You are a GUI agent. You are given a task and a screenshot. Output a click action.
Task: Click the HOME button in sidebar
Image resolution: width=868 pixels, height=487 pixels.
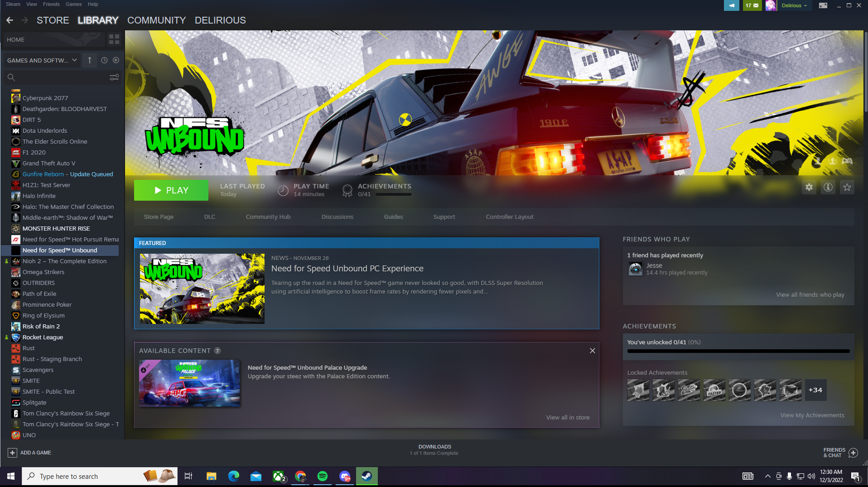pos(53,39)
